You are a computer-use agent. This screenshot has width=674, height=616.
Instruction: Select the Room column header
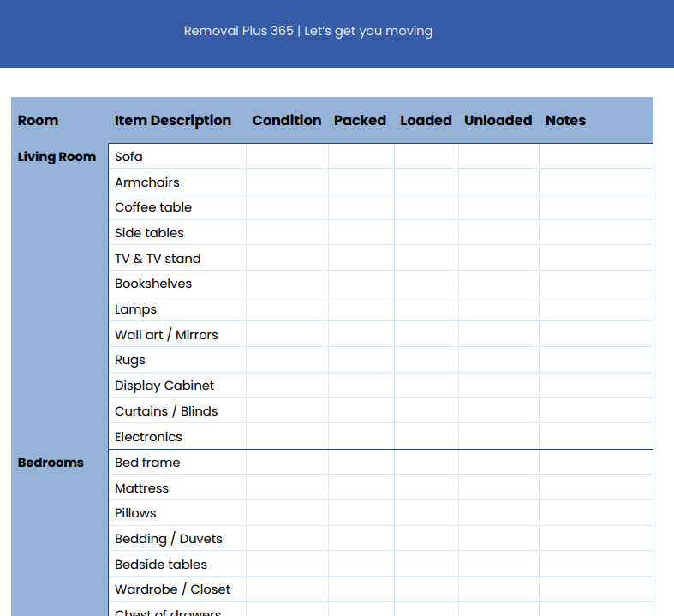[x=38, y=121]
